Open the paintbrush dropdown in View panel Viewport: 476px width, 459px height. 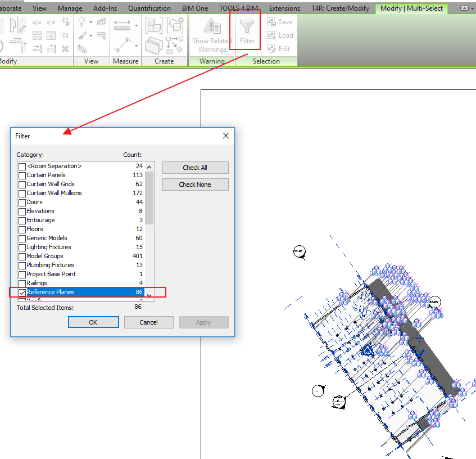tap(90, 36)
